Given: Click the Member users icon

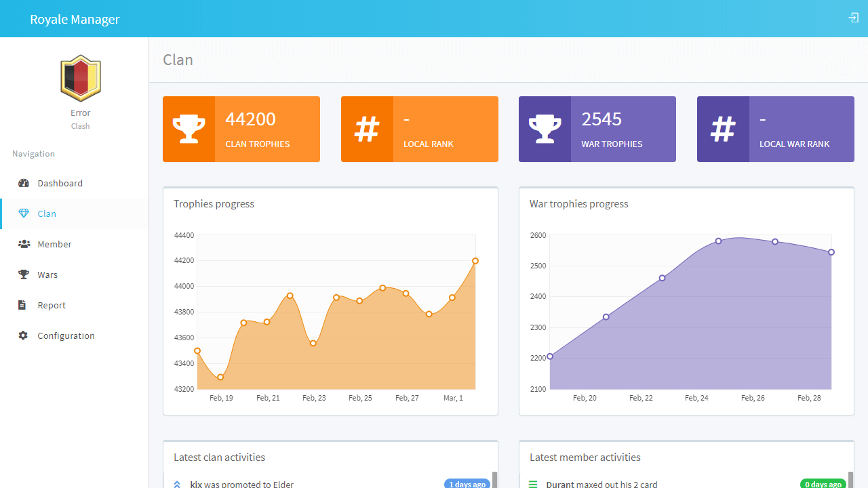Looking at the screenshot, I should coord(24,244).
